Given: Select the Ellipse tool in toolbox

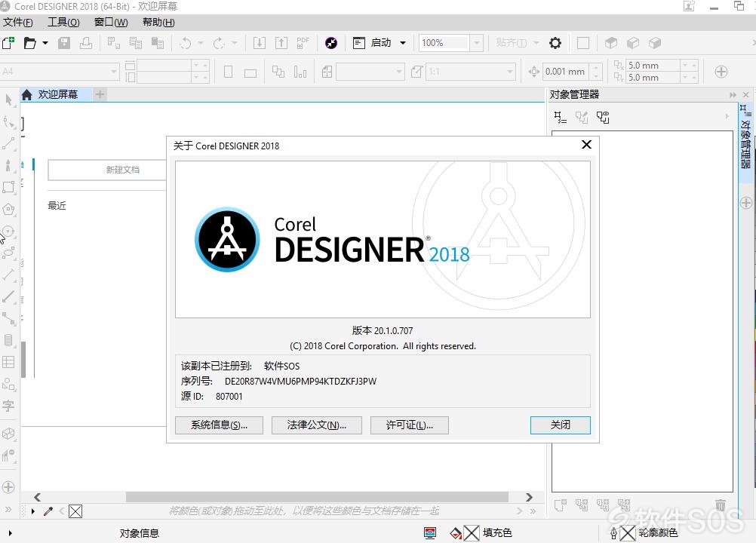Looking at the screenshot, I should (9, 232).
